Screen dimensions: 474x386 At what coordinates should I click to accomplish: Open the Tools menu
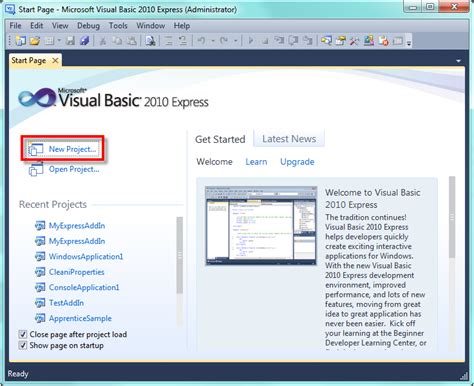(118, 26)
